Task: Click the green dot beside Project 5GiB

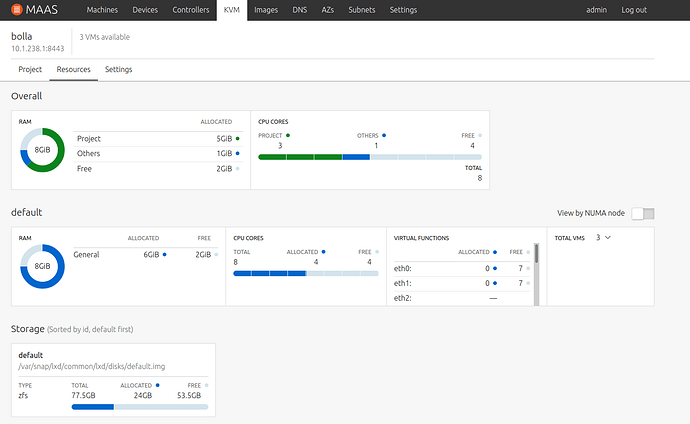Action: [238, 139]
